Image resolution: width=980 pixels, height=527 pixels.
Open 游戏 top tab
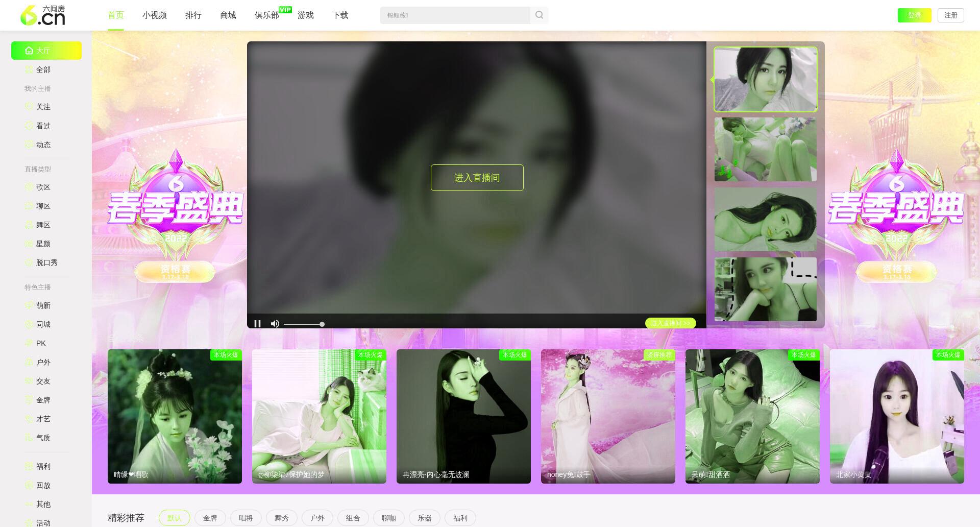pyautogui.click(x=306, y=15)
